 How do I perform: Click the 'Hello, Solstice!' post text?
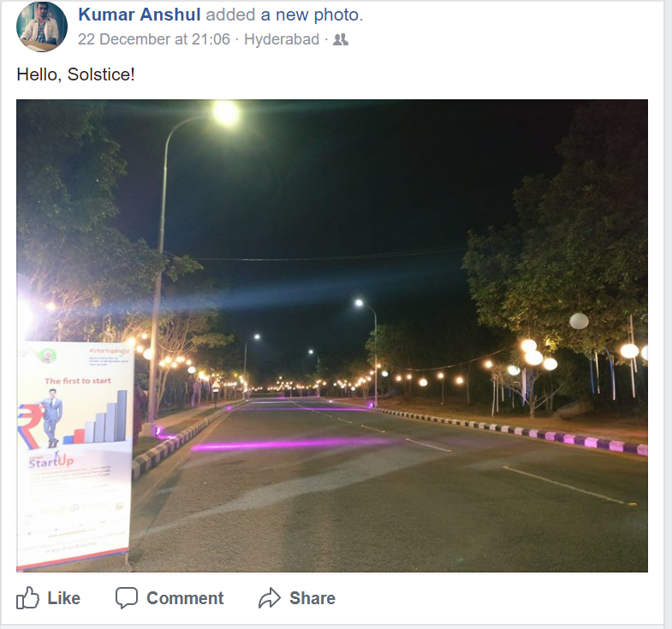point(76,74)
